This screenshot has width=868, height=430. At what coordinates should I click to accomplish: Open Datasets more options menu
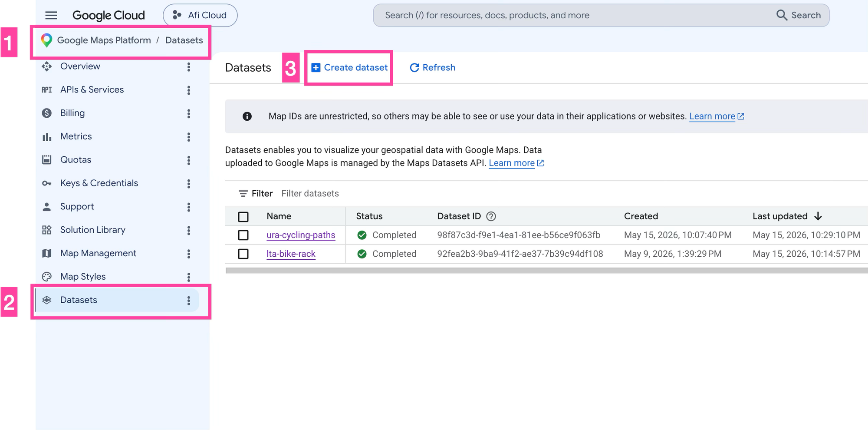(x=188, y=301)
